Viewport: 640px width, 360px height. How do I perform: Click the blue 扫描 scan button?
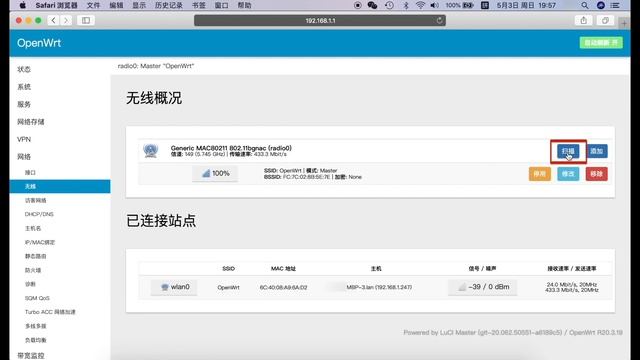568,151
